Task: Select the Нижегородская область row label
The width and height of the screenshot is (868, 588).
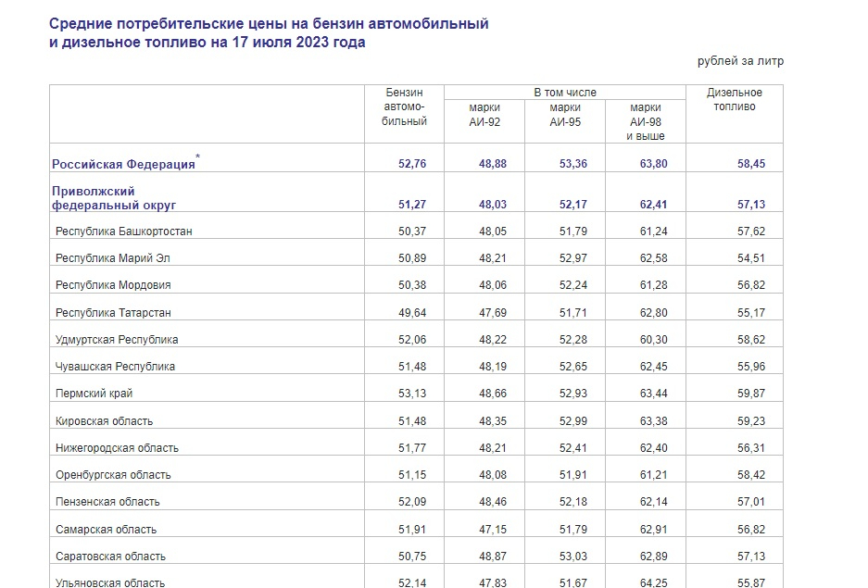Action: (x=117, y=448)
